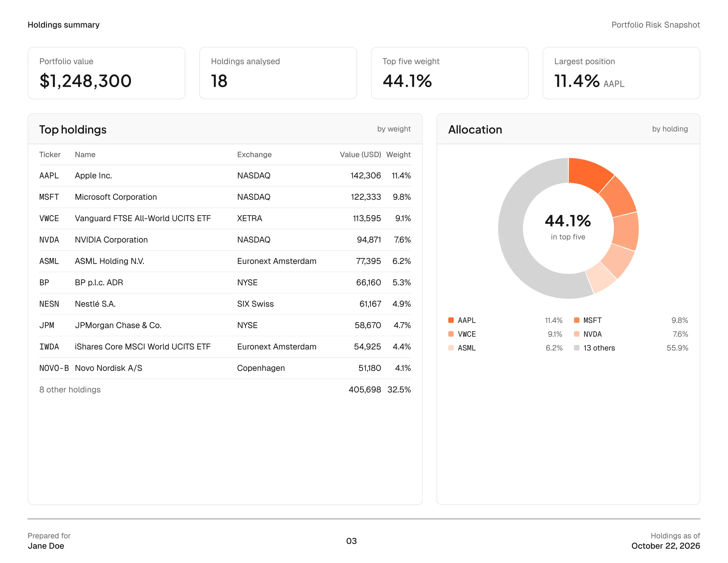
Task: Click the value '58,670' in JPM row
Action: [x=368, y=325]
